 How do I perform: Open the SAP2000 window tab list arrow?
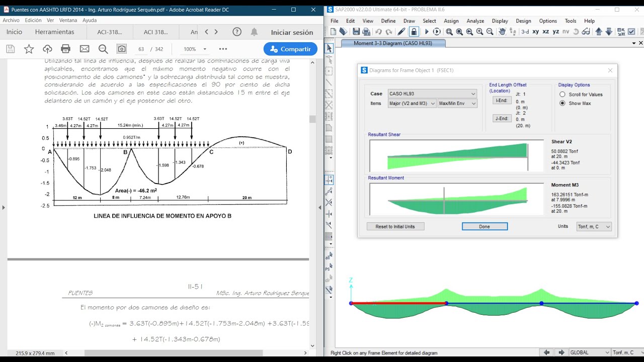tap(633, 43)
